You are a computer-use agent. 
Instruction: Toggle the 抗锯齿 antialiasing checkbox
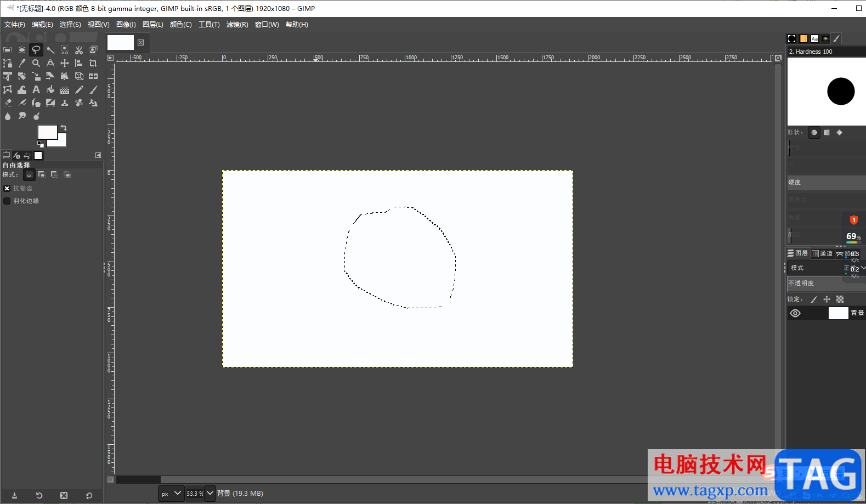(x=7, y=188)
